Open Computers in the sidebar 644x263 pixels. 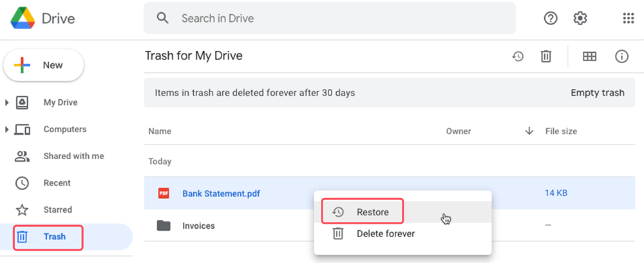pos(65,129)
